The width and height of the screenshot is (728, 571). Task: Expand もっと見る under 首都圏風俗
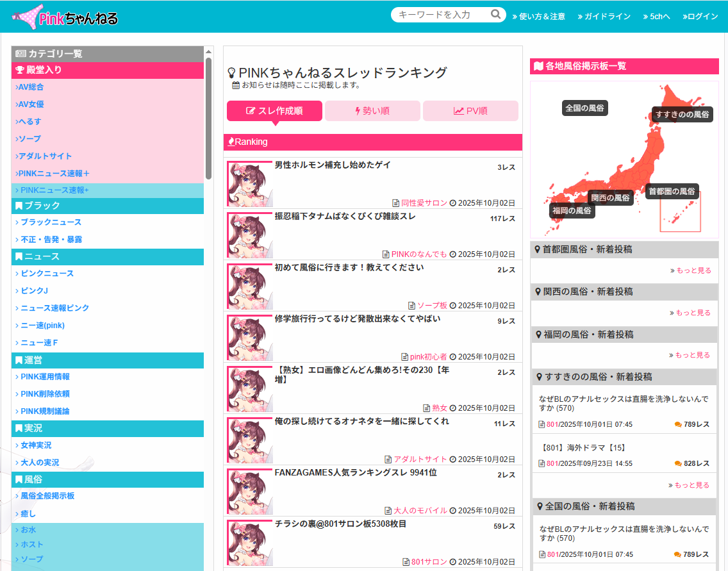tap(690, 270)
